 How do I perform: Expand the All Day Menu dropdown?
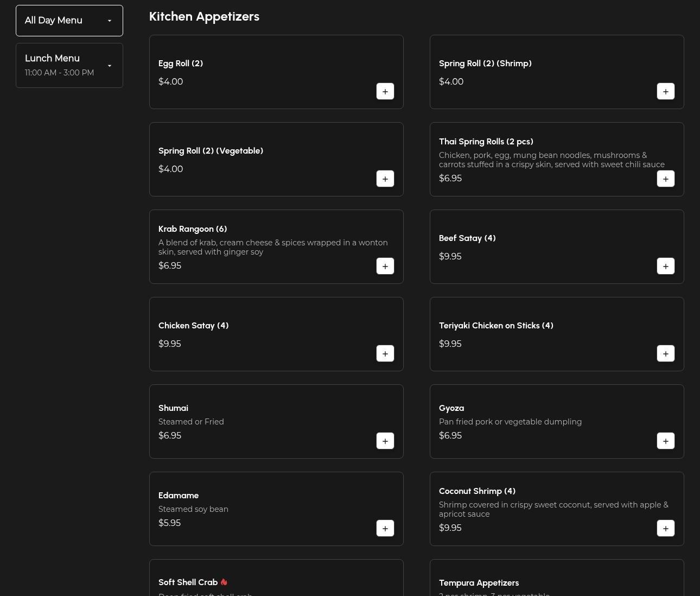(109, 21)
